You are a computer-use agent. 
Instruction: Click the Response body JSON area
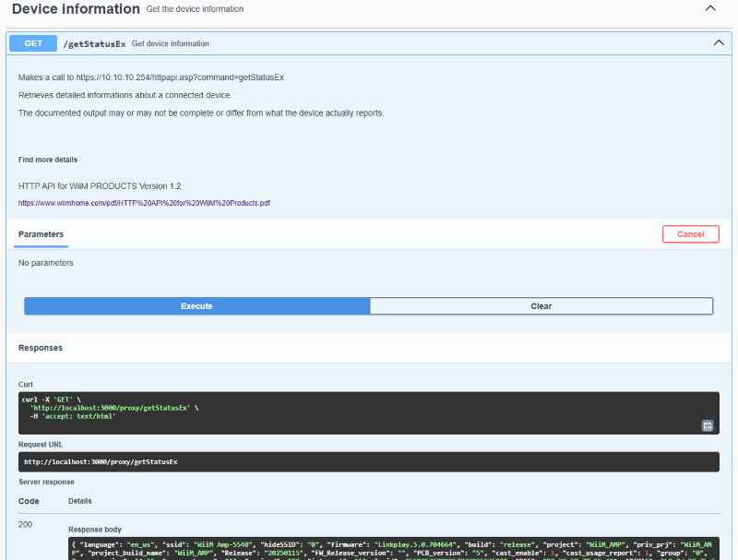pos(394,549)
